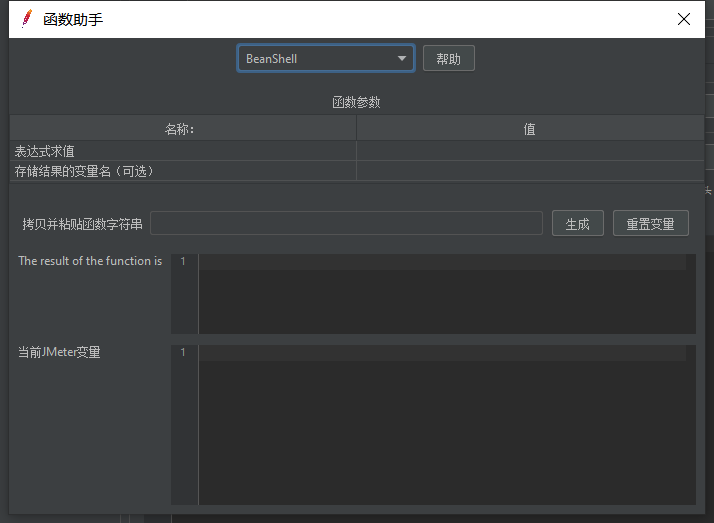Screen dimensions: 714x523
Task: Select the 存储结果的变量名（可选） name cell
Action: pos(183,171)
